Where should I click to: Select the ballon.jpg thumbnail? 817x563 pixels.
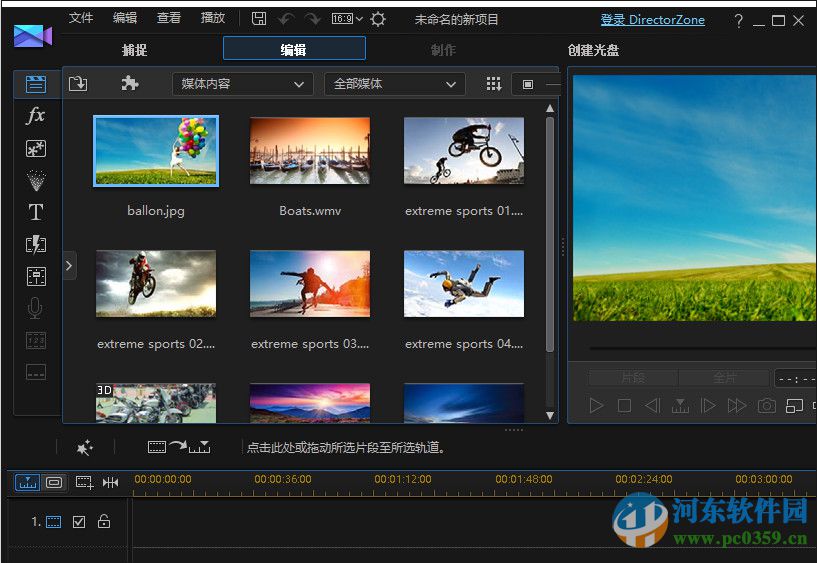[156, 151]
